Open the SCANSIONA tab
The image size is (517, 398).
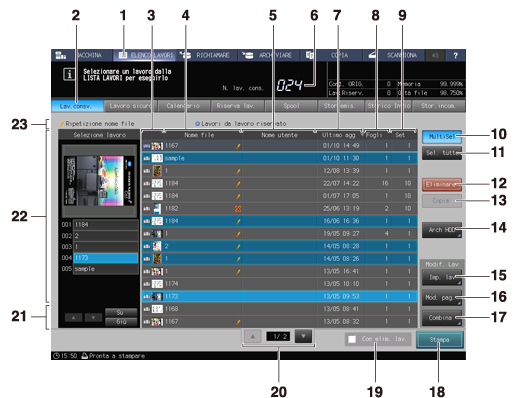click(x=394, y=55)
